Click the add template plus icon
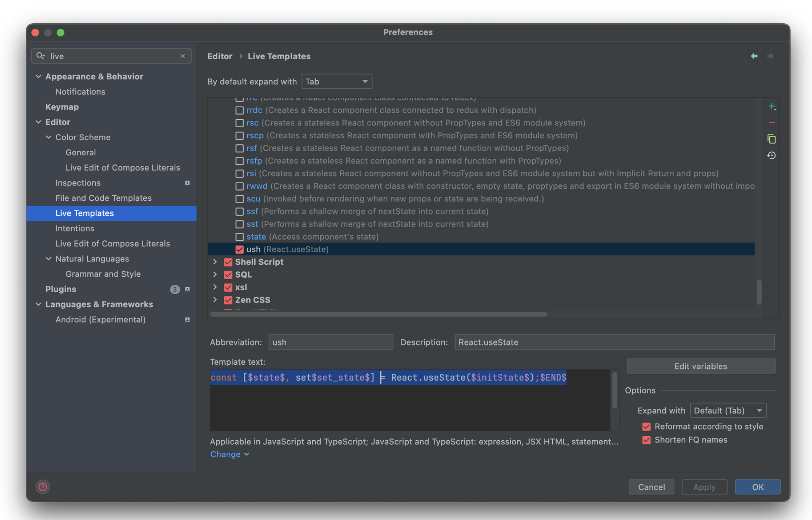812x520 pixels. [x=772, y=107]
